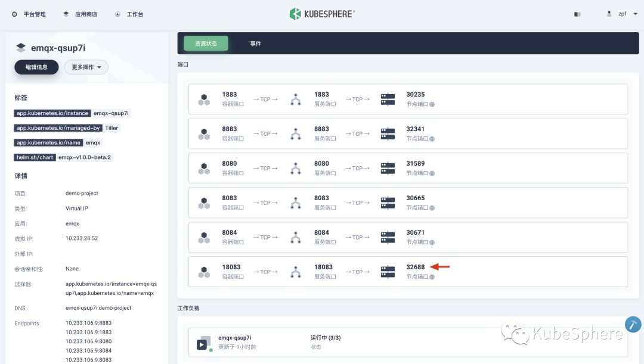Open the 应用商店 app store

80,14
